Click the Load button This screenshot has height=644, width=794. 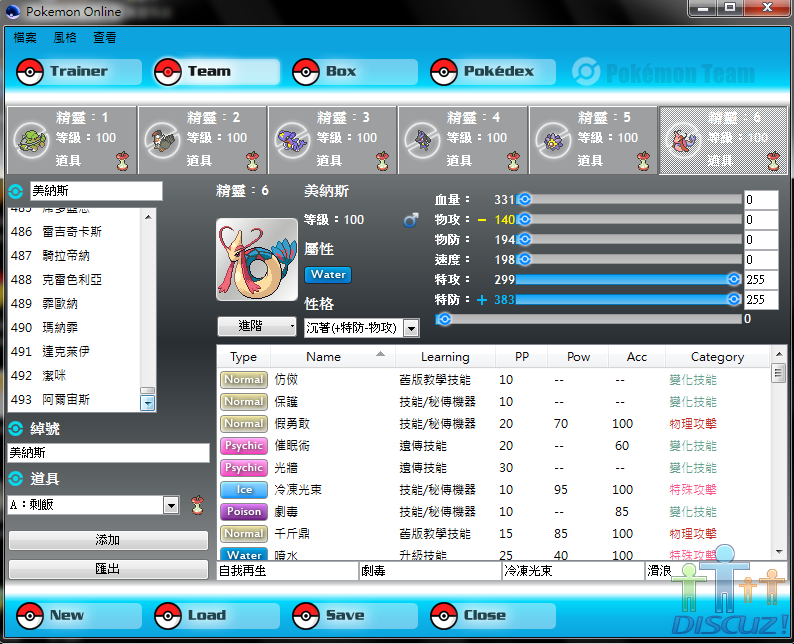(x=217, y=616)
